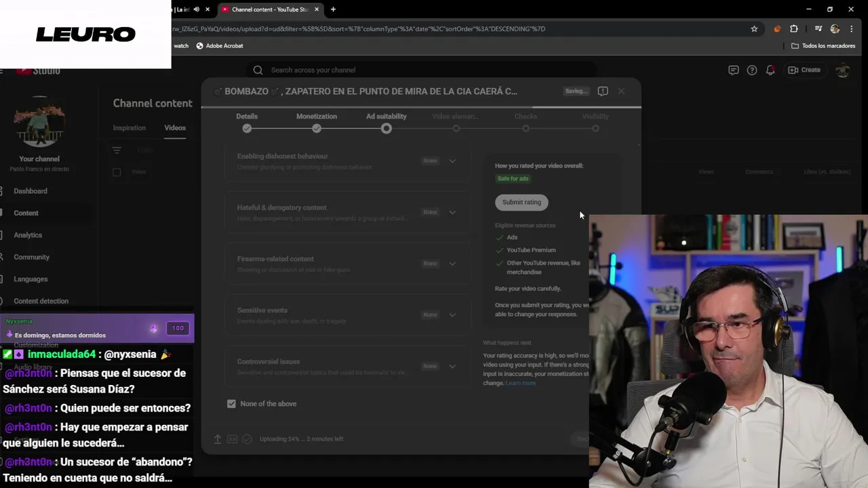Open the Adobe Acrobat bookmark
868x488 pixels.
[x=219, y=45]
